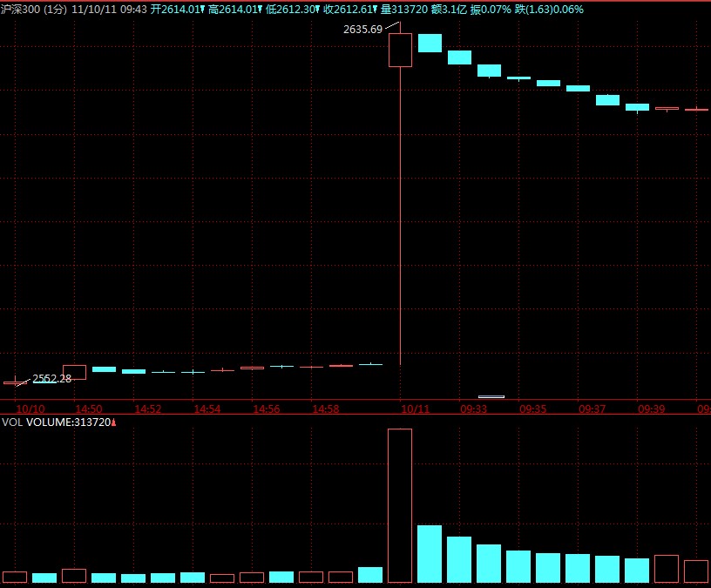Click the red up arrow beside VOLUME:313720

(x=113, y=422)
